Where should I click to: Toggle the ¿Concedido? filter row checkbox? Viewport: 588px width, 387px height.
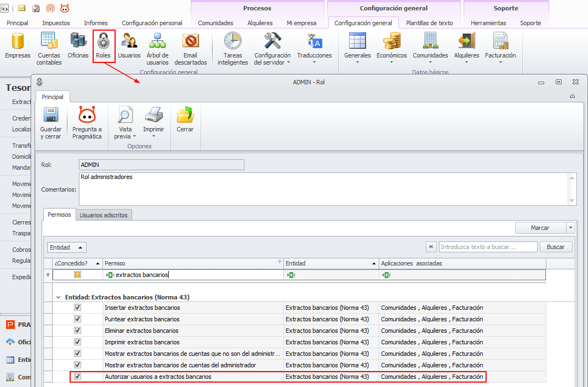coord(78,275)
